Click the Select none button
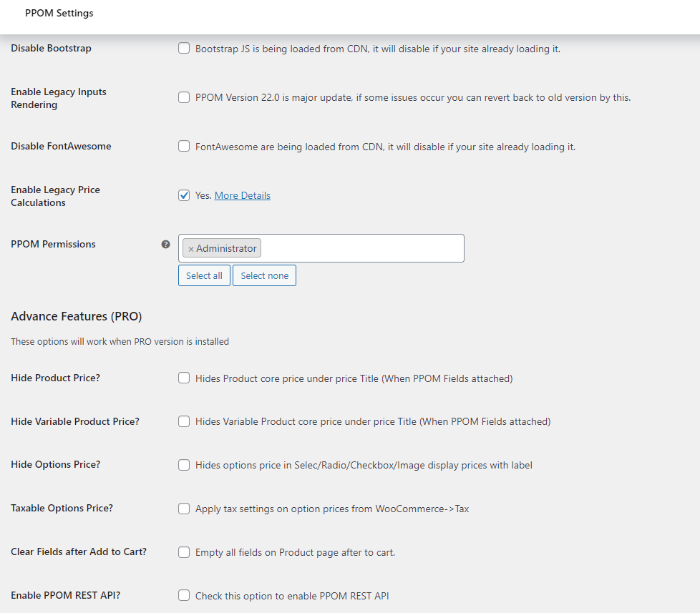This screenshot has height=613, width=700. coord(264,275)
